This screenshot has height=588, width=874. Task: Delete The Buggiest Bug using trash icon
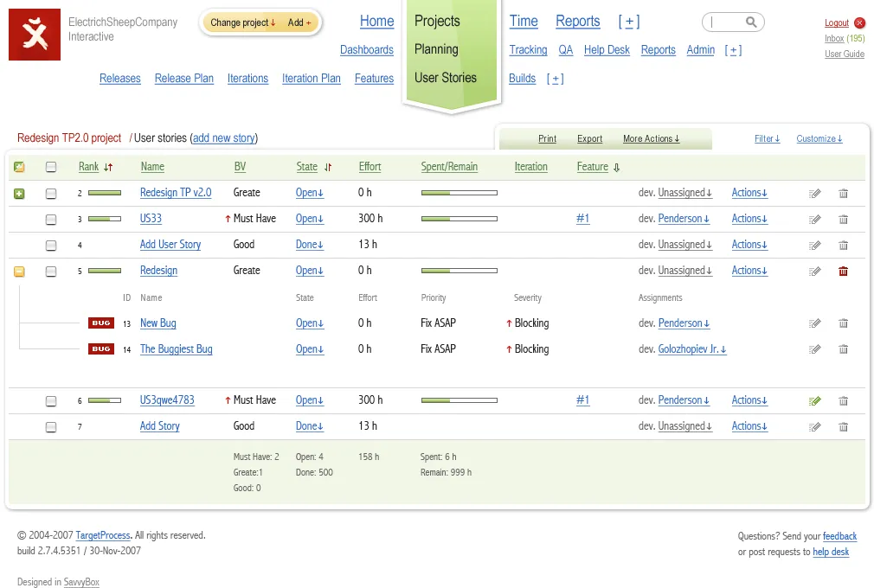click(x=843, y=349)
